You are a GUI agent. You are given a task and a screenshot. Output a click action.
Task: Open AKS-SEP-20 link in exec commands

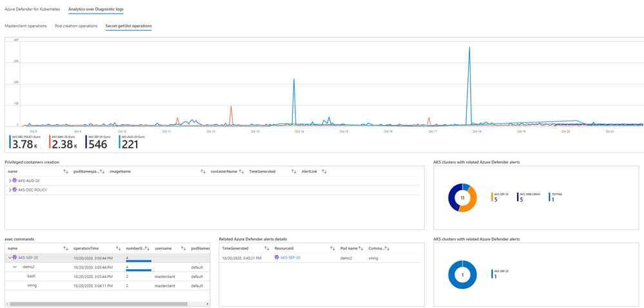(x=28, y=258)
